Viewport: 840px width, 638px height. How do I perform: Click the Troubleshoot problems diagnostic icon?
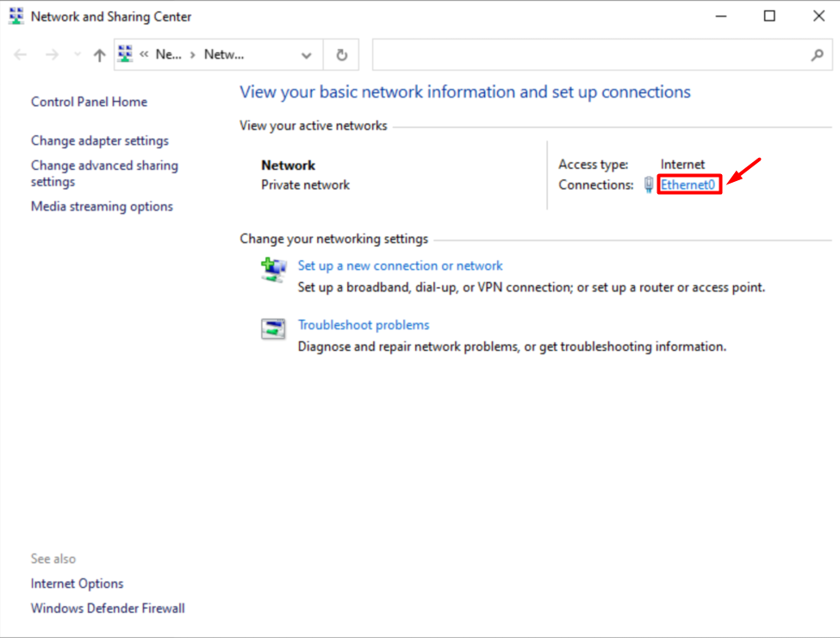[x=273, y=329]
